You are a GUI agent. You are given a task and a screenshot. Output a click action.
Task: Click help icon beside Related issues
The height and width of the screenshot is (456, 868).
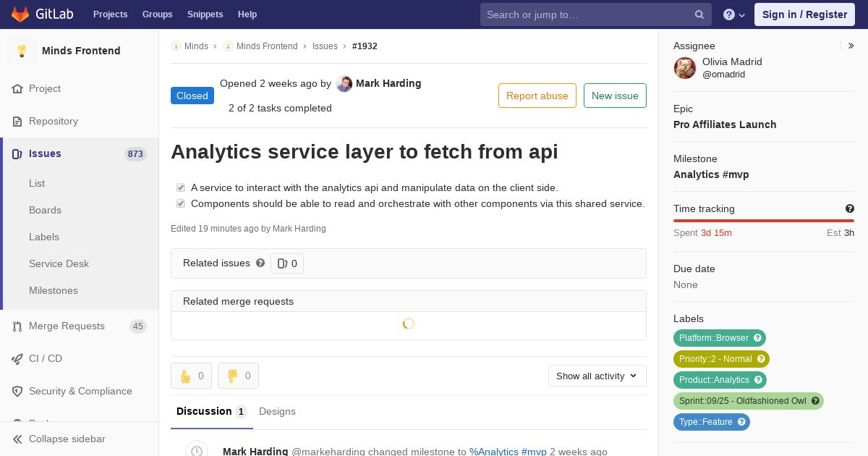(x=260, y=263)
